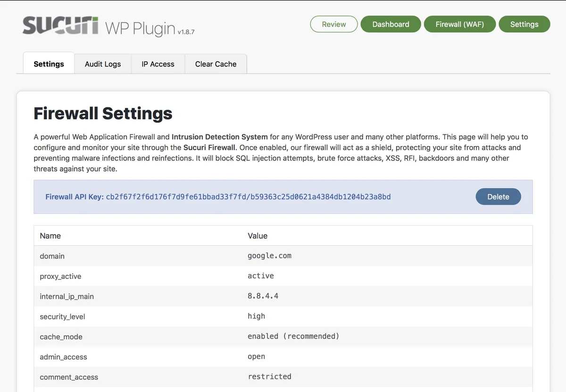This screenshot has height=392, width=566.
Task: Click the comment_access restricted value
Action: click(x=269, y=376)
